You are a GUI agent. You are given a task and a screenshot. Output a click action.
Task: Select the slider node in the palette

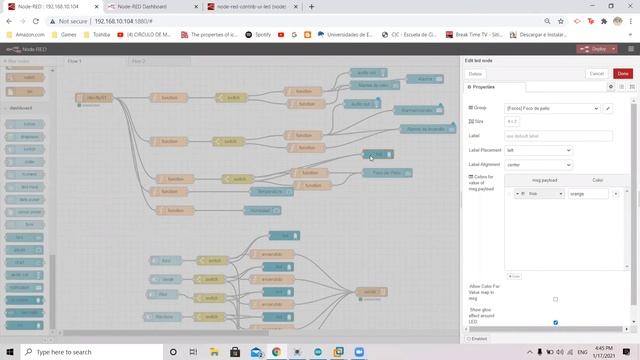pyautogui.click(x=25, y=162)
